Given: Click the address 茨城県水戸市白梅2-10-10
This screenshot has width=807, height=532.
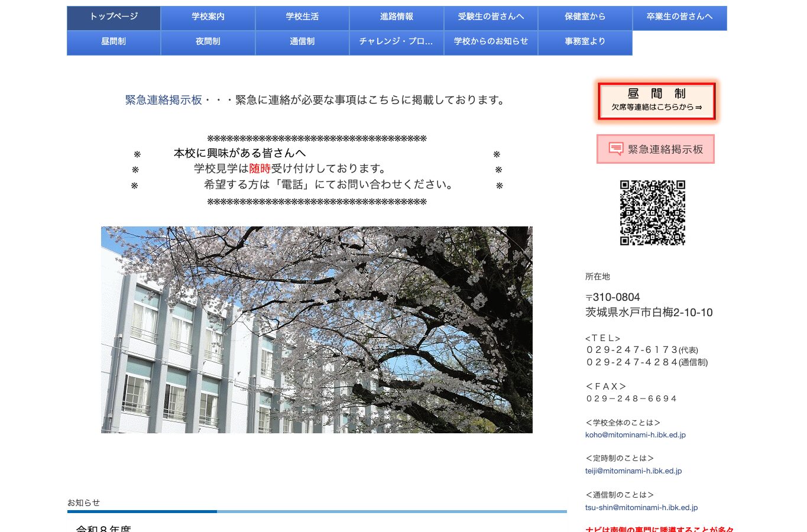Looking at the screenshot, I should point(649,313).
